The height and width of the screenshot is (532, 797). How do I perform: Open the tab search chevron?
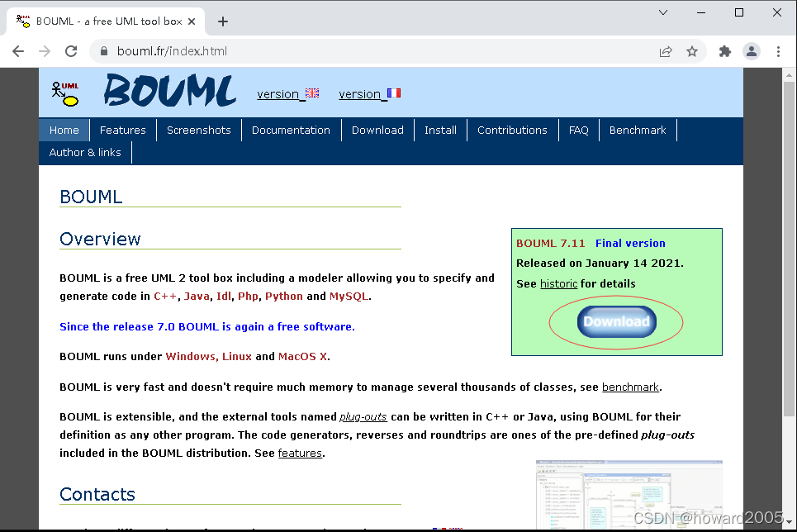pos(663,12)
